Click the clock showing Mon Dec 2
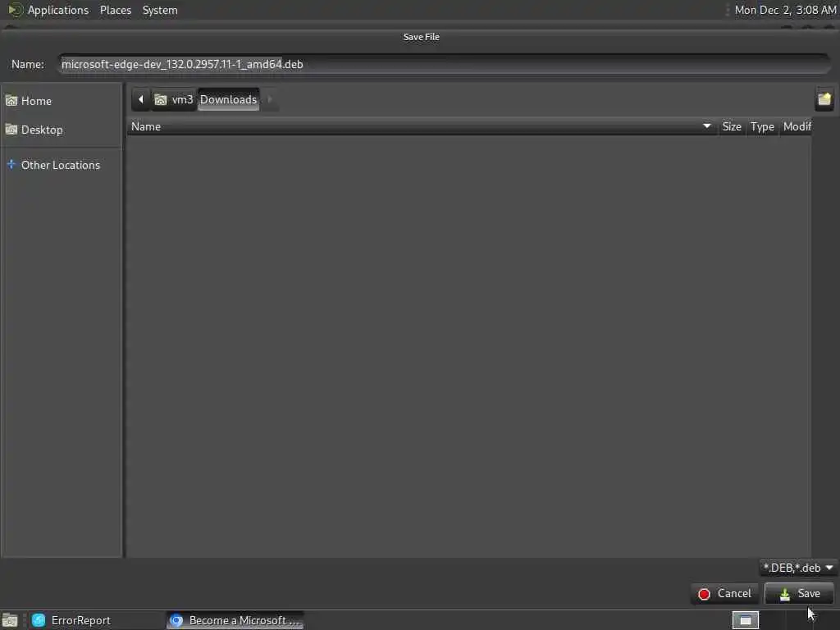 point(785,10)
